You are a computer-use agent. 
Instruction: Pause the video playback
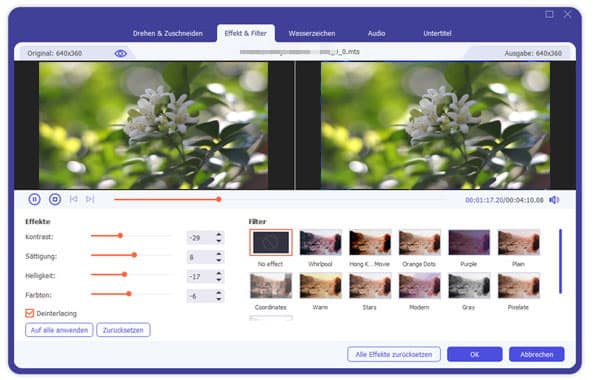pos(34,199)
